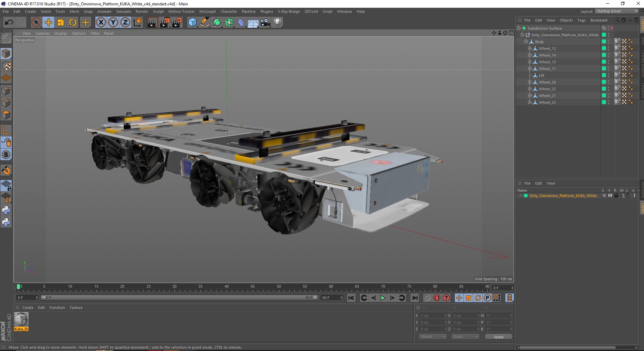Expand the Wheel_14 object
The image size is (644, 351).
(530, 55)
